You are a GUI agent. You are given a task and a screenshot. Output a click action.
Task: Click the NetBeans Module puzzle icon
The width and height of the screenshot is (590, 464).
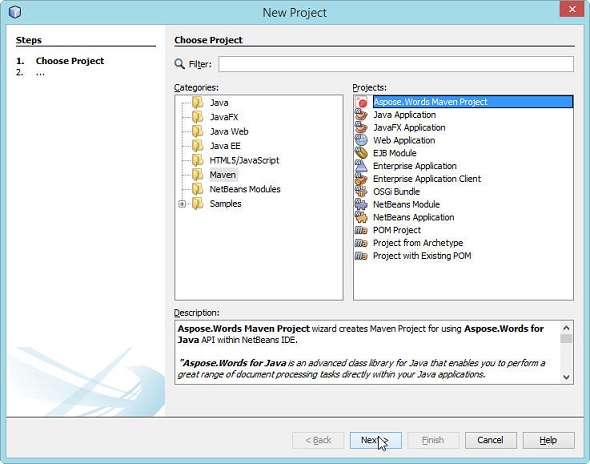[361, 204]
